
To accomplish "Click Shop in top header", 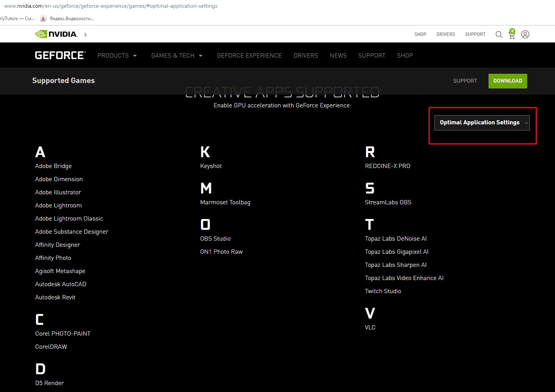I will click(x=420, y=34).
